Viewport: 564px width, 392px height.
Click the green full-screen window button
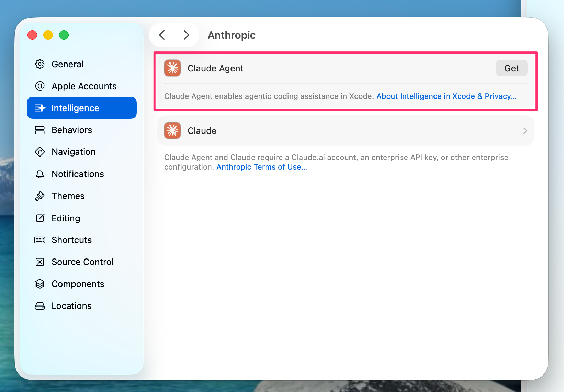[x=64, y=35]
